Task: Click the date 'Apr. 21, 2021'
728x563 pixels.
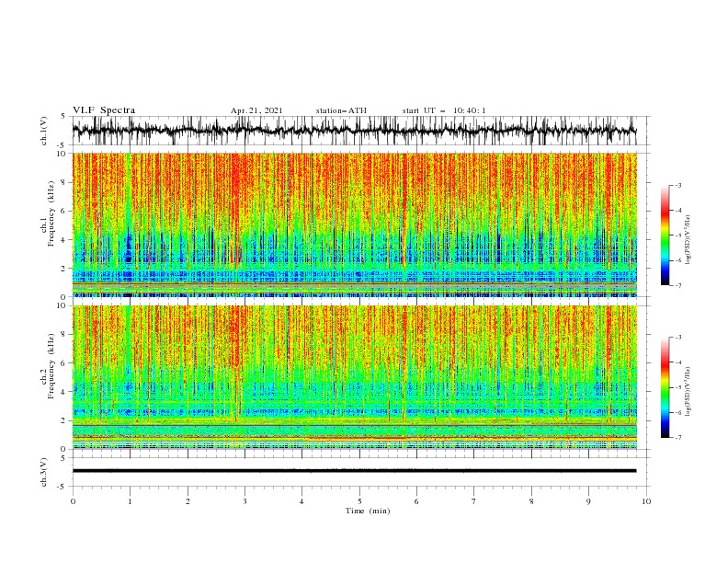Action: coord(256,110)
